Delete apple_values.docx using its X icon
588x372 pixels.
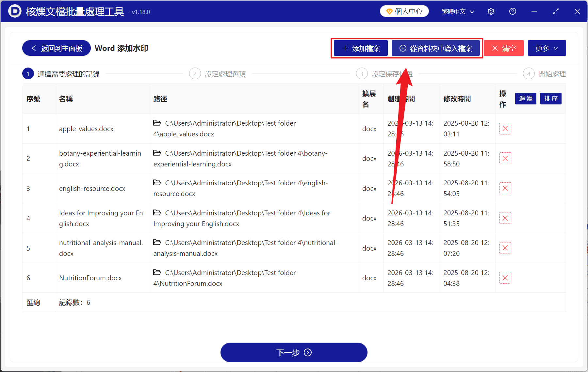pos(505,129)
